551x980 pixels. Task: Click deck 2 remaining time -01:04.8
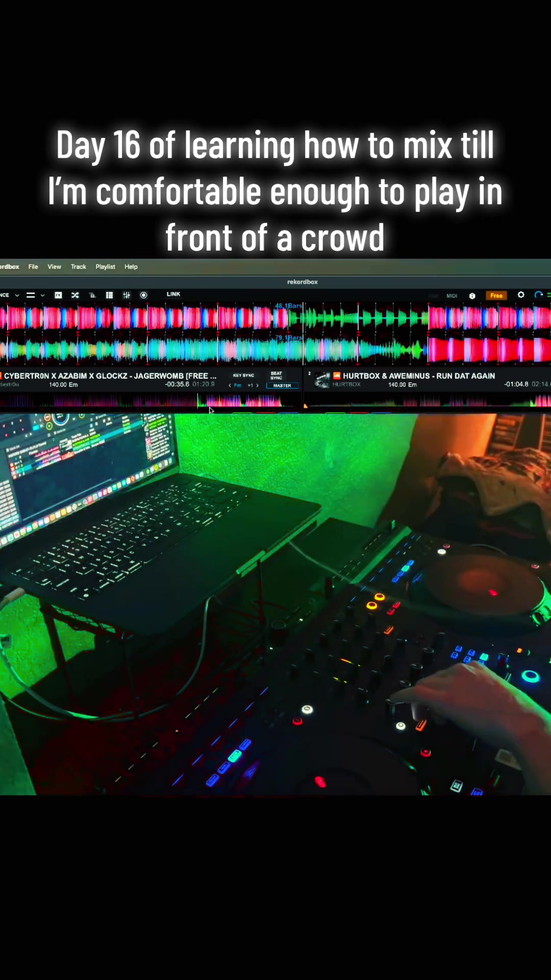click(x=516, y=384)
